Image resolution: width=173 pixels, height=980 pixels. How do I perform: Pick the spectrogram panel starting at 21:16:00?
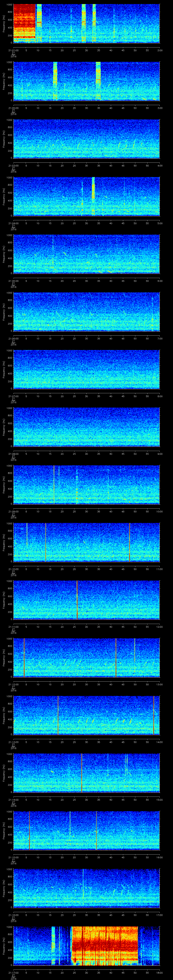point(86,888)
